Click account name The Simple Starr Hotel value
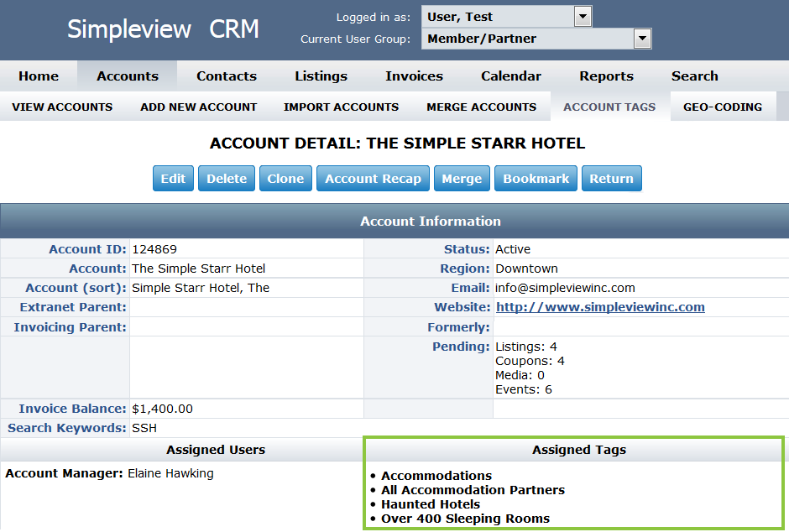 tap(198, 269)
